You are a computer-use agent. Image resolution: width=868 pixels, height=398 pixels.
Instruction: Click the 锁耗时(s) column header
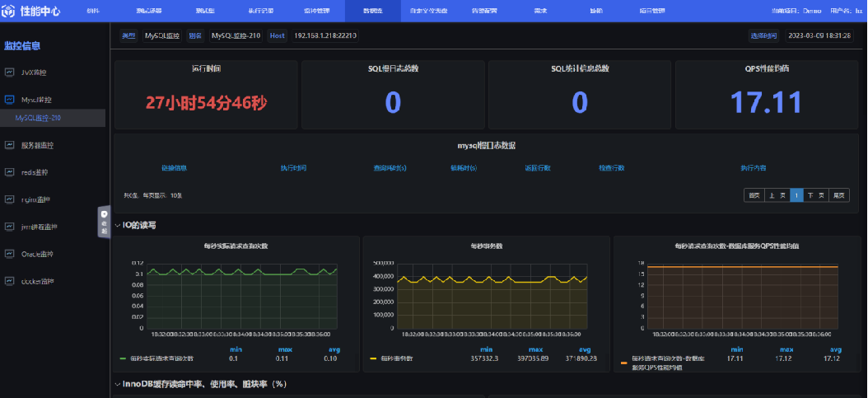(464, 168)
